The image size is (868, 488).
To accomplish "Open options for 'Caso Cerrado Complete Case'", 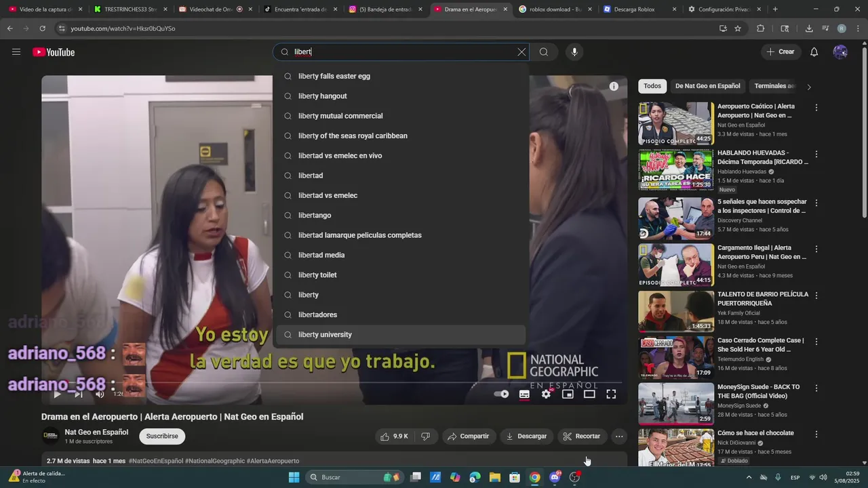I will (x=816, y=342).
